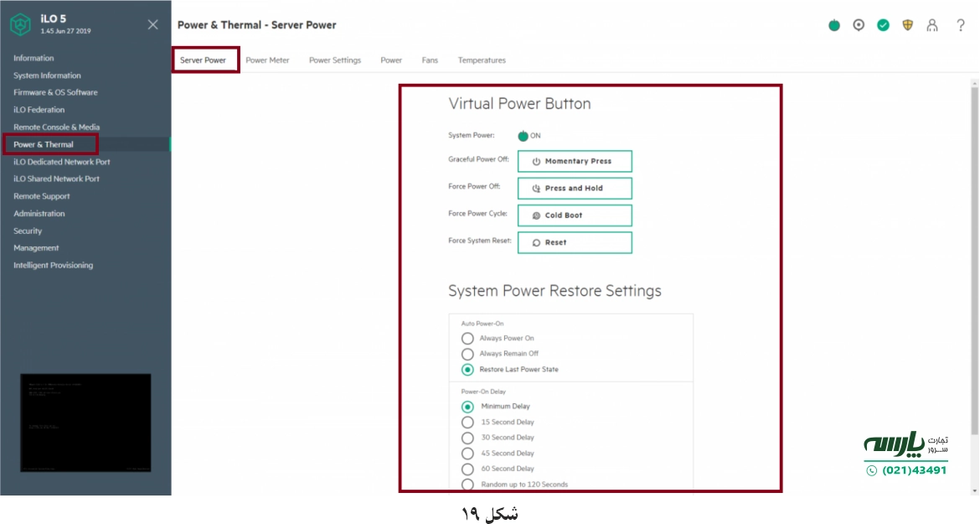Open the Power Meter tab
Image resolution: width=980 pixels, height=524 pixels.
tap(268, 60)
